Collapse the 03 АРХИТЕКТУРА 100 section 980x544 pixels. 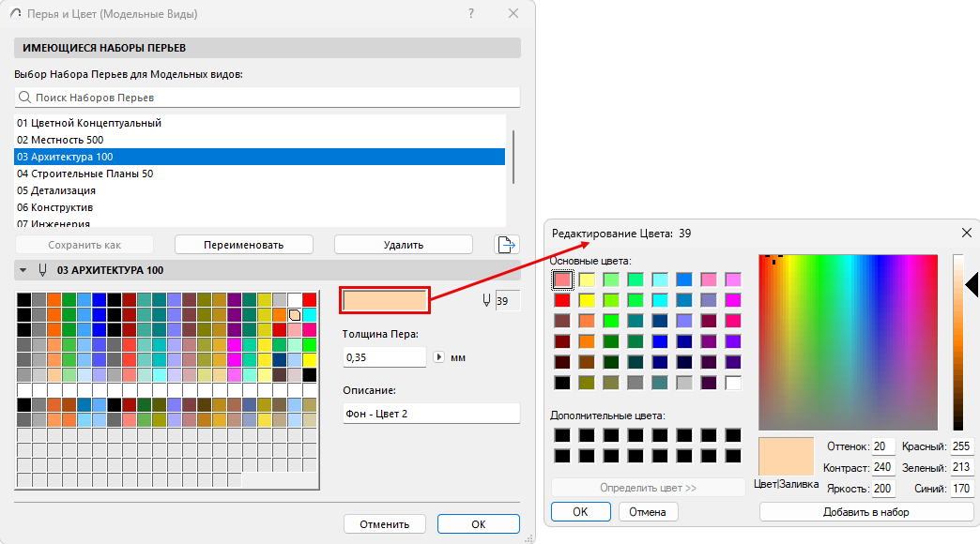pyautogui.click(x=21, y=270)
